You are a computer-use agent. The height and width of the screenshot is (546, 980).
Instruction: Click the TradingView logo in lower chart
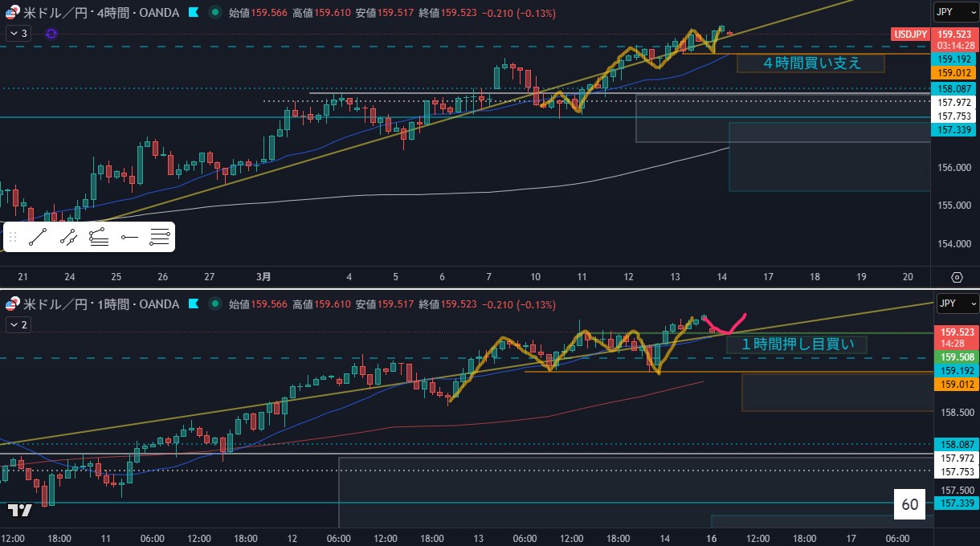(x=19, y=510)
